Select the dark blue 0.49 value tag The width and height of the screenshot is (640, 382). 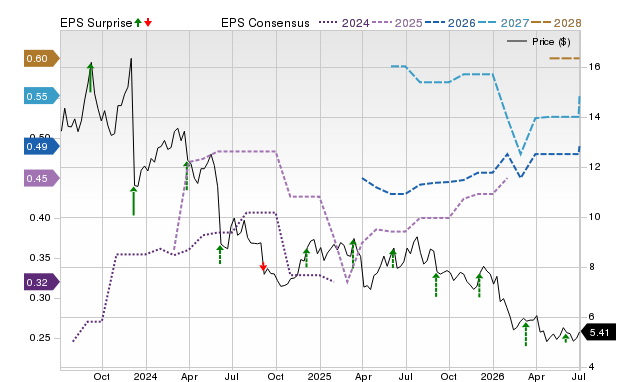tap(41, 147)
